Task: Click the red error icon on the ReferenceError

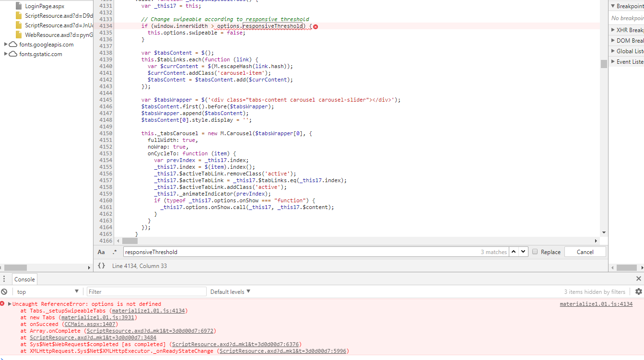Action: pyautogui.click(x=3, y=303)
